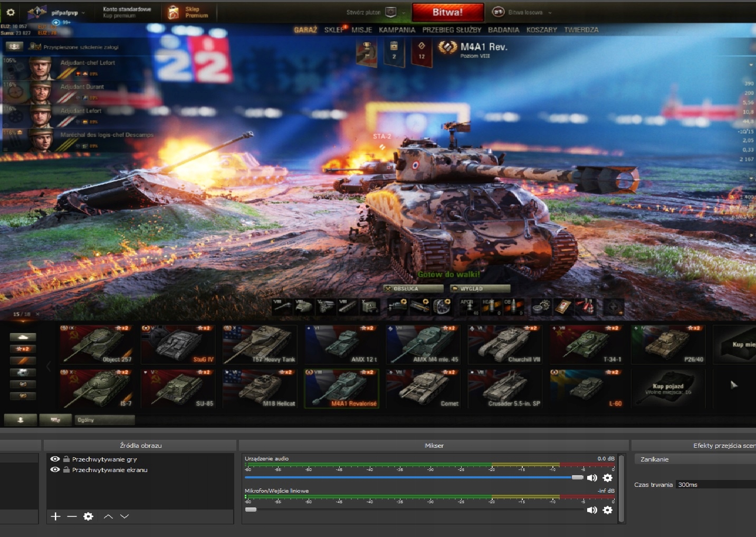Adjust the Urządzenie audio volume slider
The height and width of the screenshot is (537, 756).
[x=414, y=477]
